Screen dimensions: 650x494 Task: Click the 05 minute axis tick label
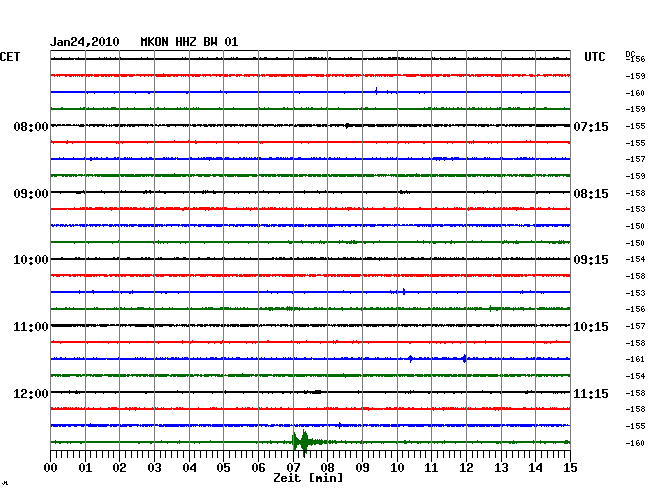223,467
